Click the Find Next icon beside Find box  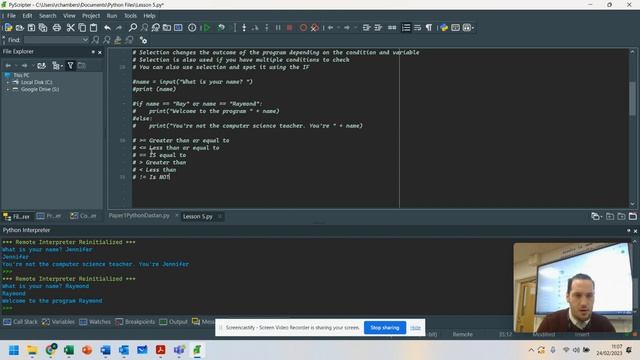(x=95, y=40)
